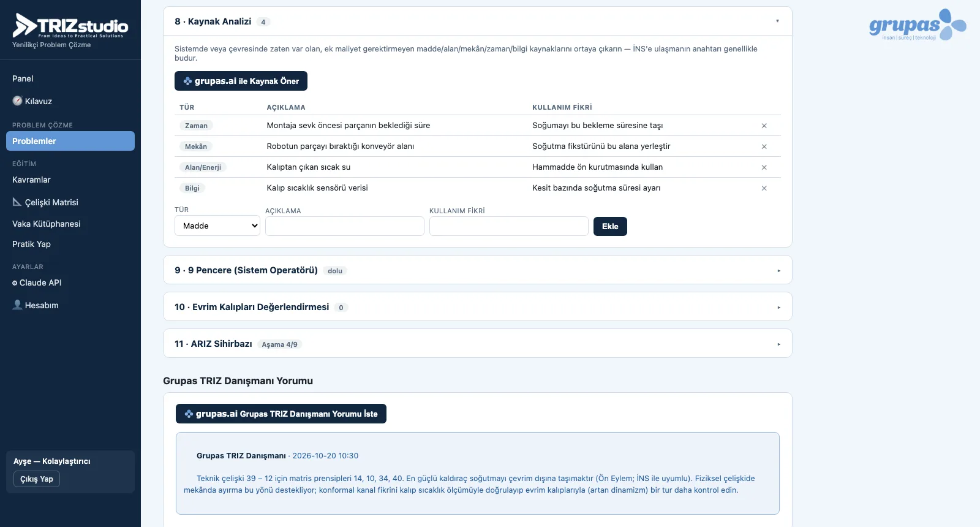
Task: Focus the Açıklama input field
Action: coord(345,226)
